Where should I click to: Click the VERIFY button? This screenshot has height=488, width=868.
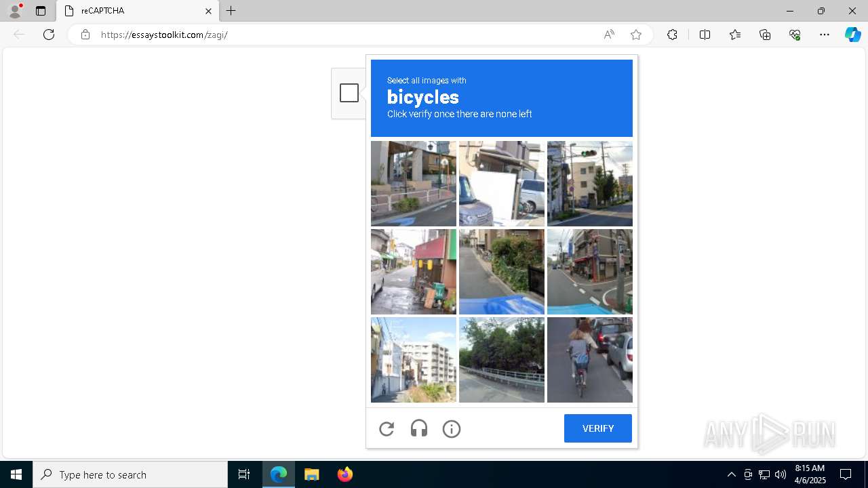click(x=598, y=428)
